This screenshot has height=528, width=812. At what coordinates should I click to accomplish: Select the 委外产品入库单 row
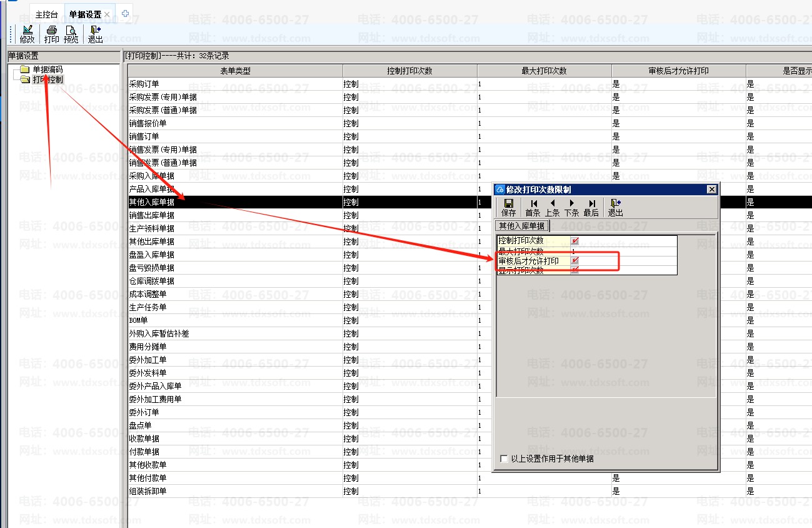pos(470,386)
